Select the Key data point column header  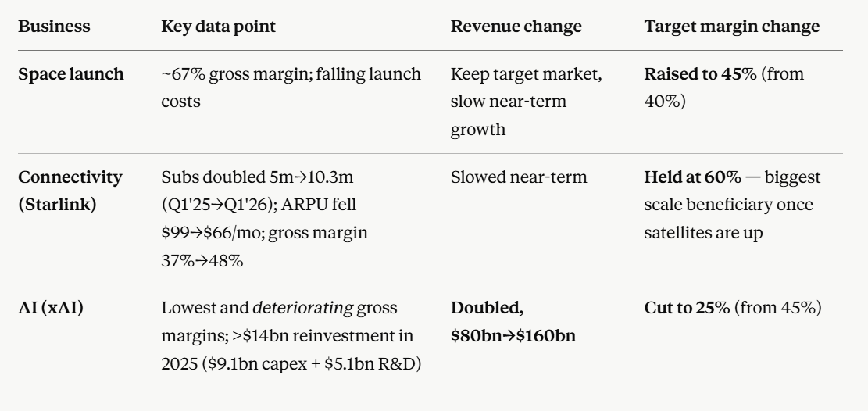click(x=218, y=26)
